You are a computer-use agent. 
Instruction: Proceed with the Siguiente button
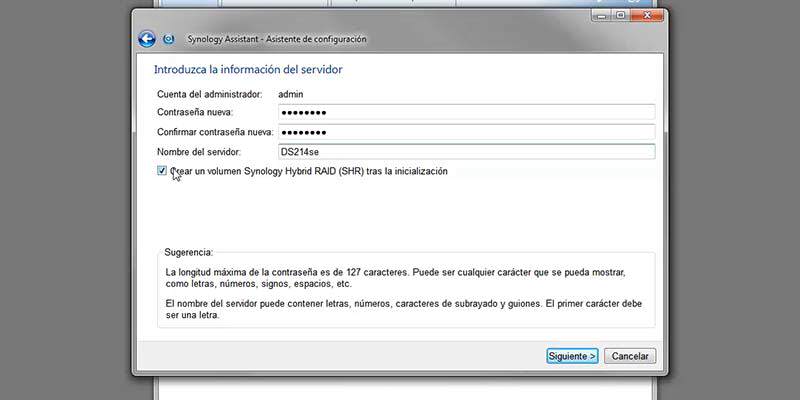572,356
